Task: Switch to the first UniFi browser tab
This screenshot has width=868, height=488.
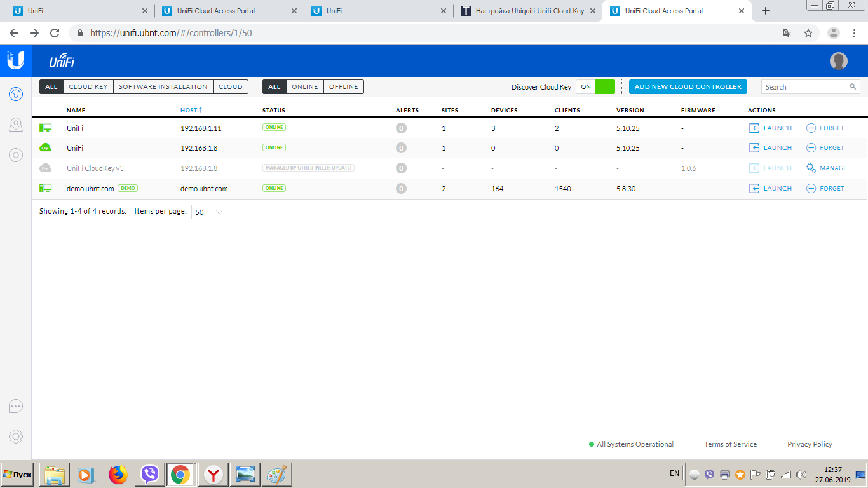Action: (x=79, y=11)
